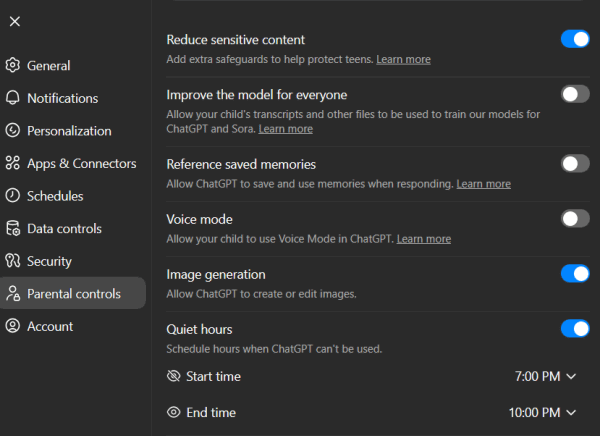
Task: Click the Security icon in sidebar
Action: pyautogui.click(x=13, y=261)
